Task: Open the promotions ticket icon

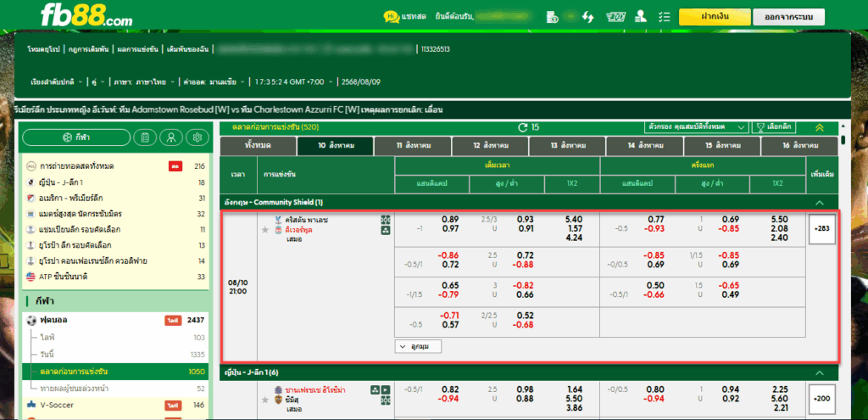Action: 615,17
